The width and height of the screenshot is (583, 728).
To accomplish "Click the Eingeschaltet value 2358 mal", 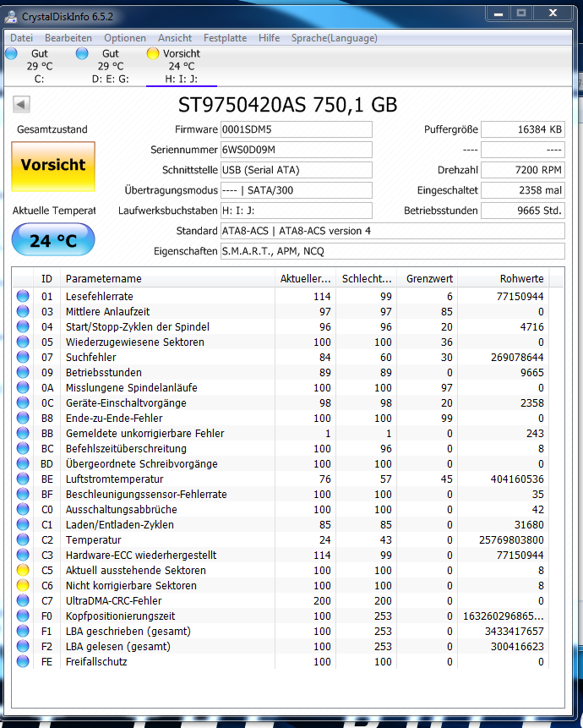I will tap(523, 190).
